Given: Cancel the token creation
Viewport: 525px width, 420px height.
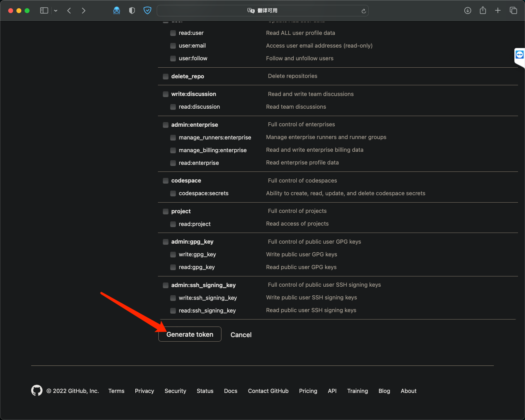Looking at the screenshot, I should (241, 335).
